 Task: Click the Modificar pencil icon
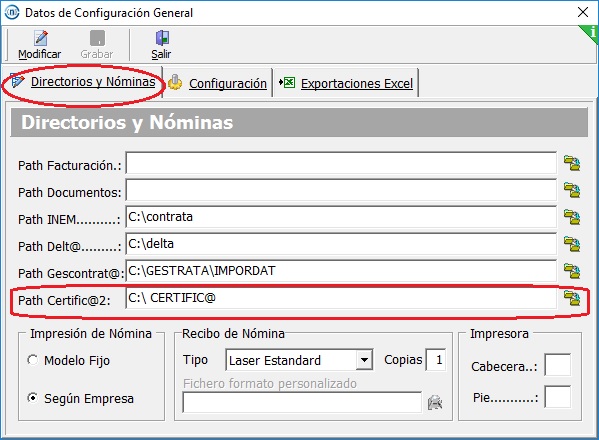(x=41, y=38)
